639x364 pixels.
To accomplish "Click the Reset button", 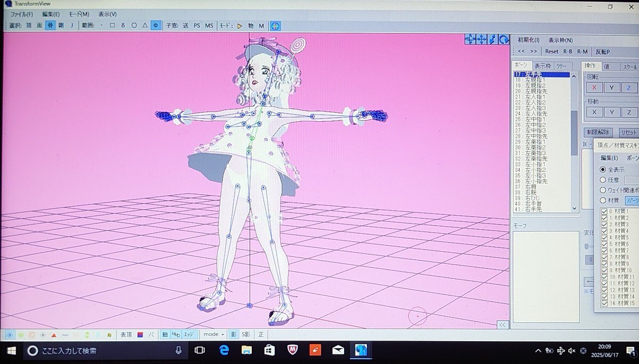I will [x=552, y=51].
